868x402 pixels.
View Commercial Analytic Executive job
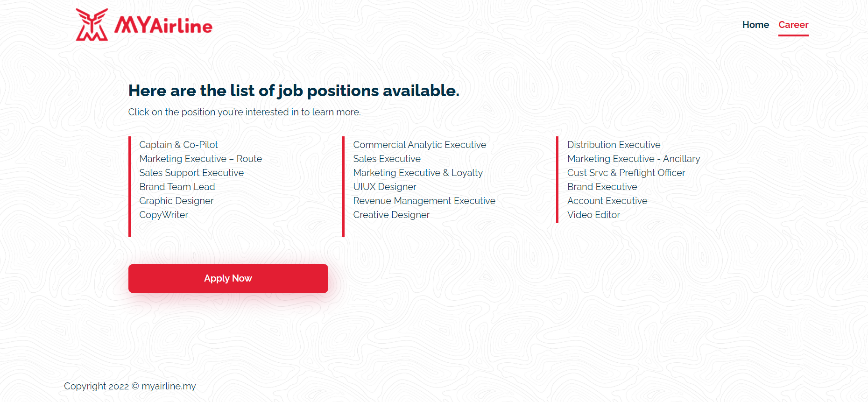click(420, 145)
